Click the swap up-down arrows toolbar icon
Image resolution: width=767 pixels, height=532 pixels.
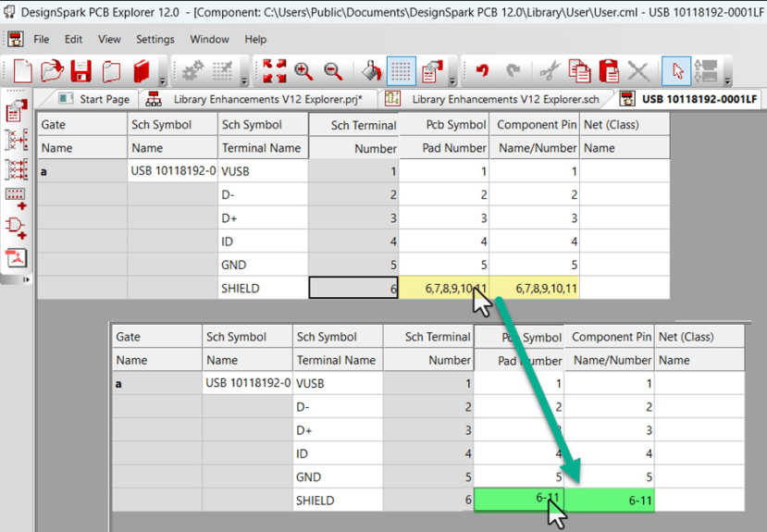pyautogui.click(x=705, y=71)
